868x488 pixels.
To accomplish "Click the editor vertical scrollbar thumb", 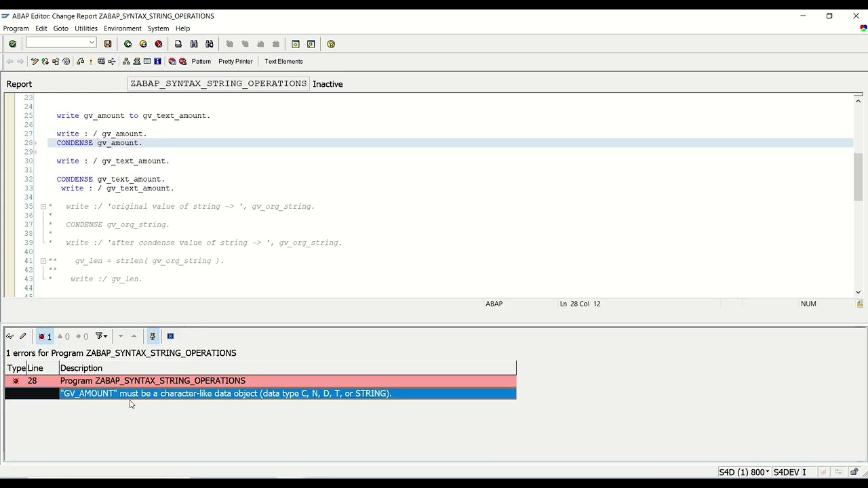I will pos(858,176).
